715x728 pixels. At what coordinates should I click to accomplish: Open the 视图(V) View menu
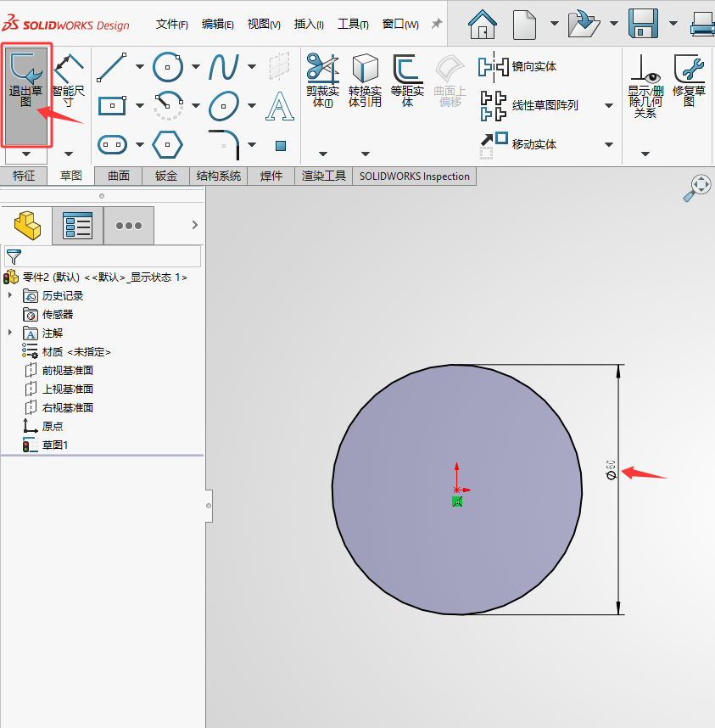pos(264,24)
